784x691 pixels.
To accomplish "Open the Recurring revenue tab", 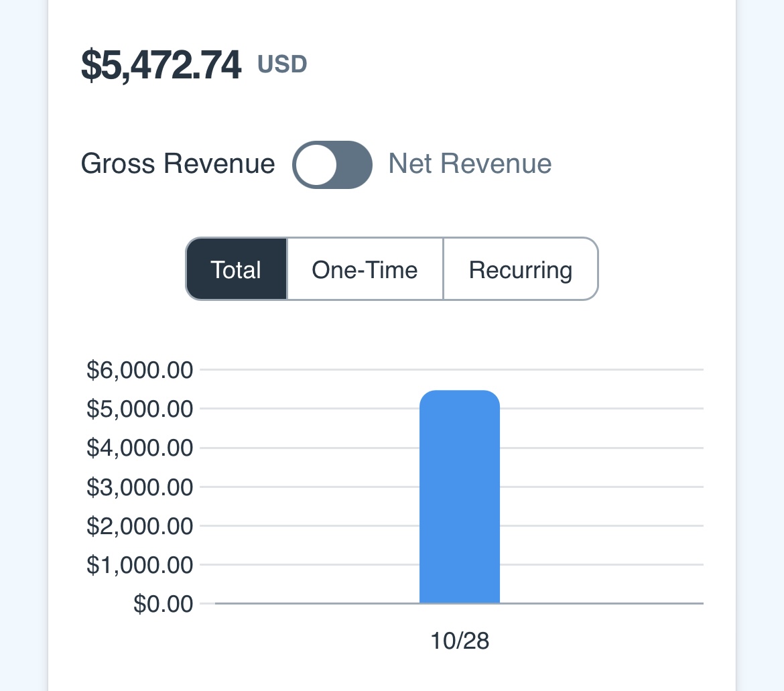I will pyautogui.click(x=521, y=269).
